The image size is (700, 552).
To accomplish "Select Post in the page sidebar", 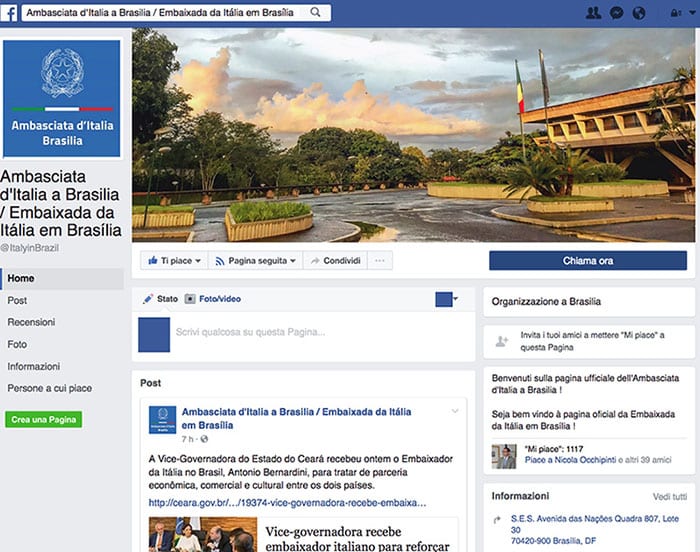I will [17, 301].
